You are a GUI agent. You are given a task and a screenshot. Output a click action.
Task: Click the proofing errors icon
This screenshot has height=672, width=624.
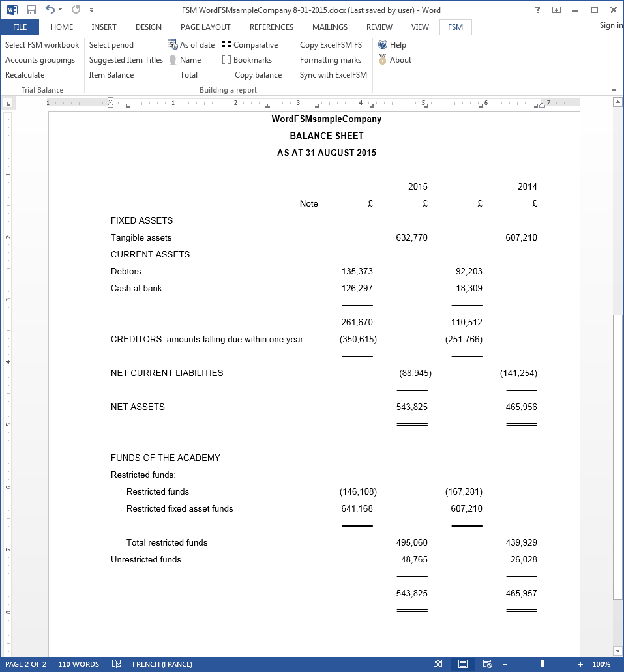(x=117, y=664)
